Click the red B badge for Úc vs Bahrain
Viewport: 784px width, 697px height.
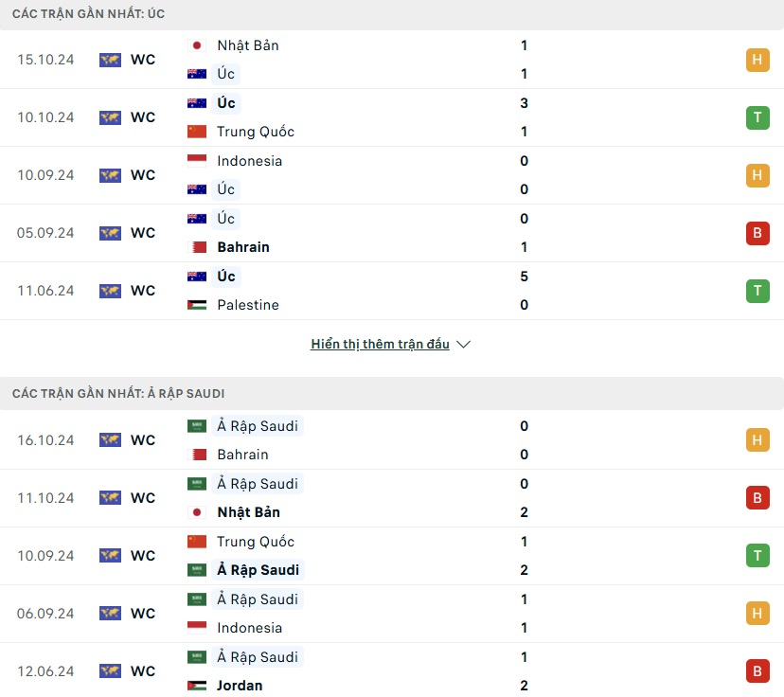coord(757,233)
